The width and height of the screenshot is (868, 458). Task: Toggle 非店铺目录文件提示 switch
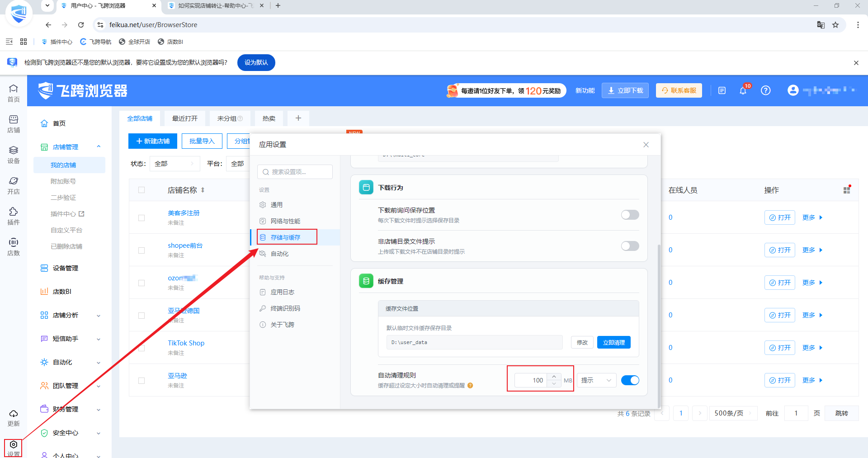click(x=630, y=246)
